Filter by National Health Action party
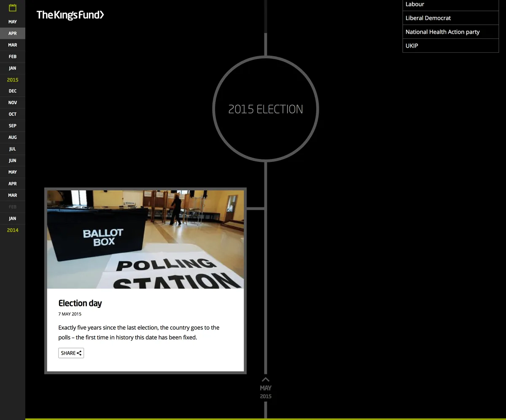 point(451,32)
